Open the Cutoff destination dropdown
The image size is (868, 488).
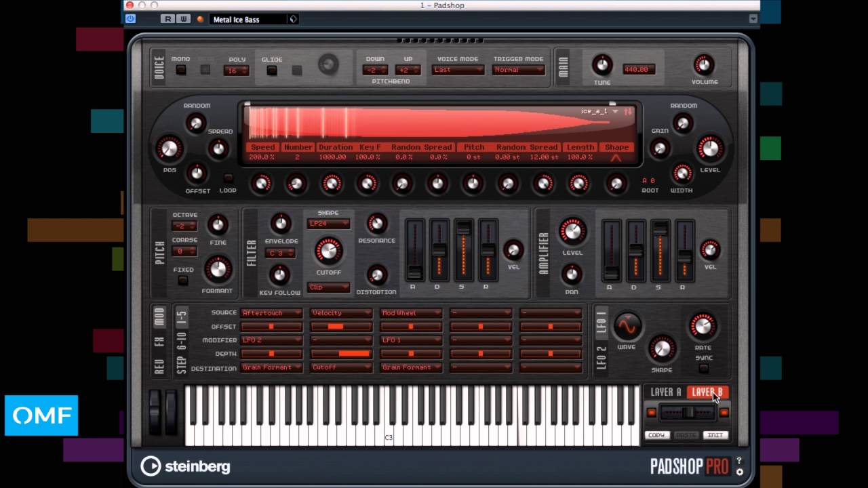tap(341, 367)
